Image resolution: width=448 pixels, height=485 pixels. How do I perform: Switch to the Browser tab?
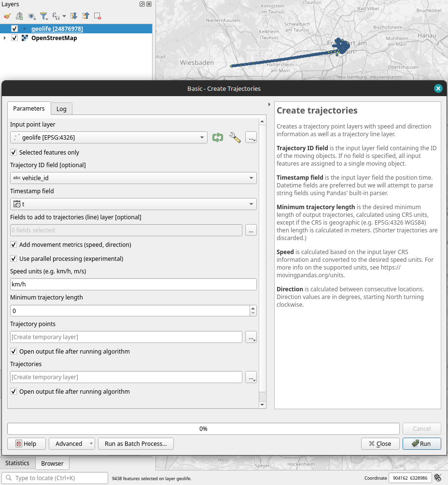(52, 463)
